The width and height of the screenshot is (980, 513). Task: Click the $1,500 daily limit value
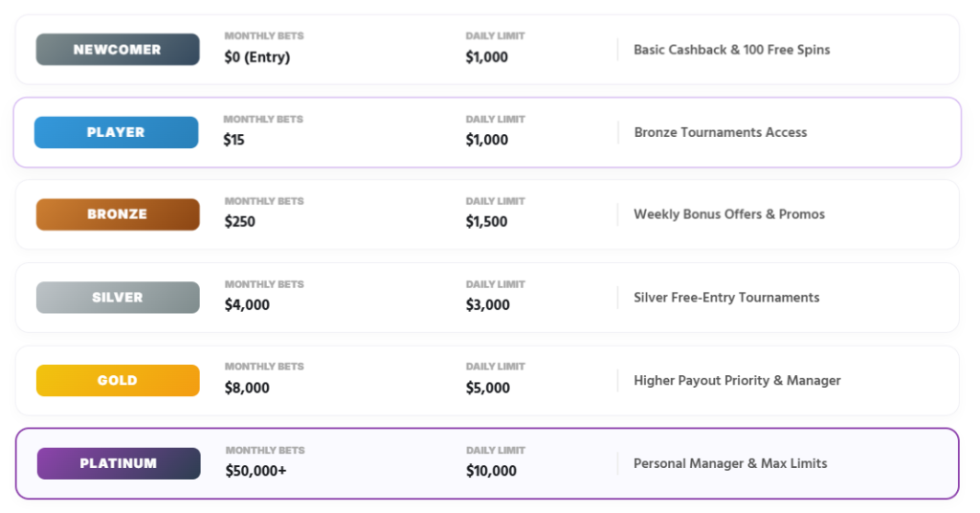pyautogui.click(x=486, y=222)
